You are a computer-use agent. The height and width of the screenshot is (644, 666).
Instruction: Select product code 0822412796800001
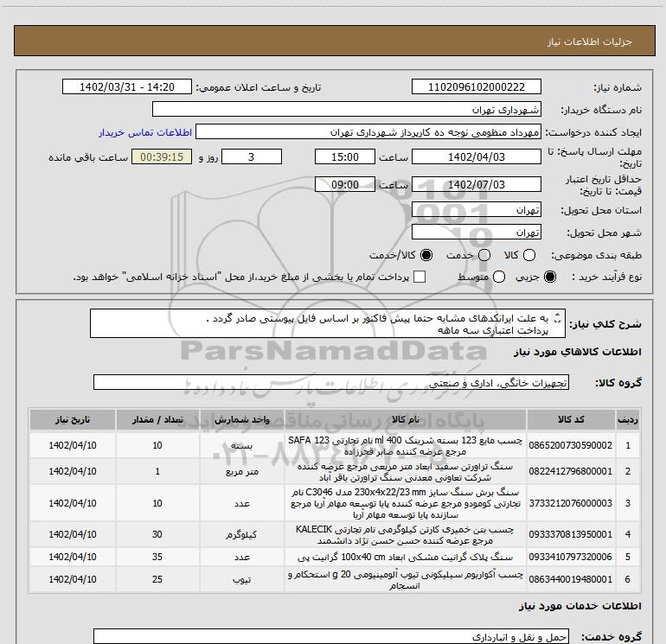(571, 471)
